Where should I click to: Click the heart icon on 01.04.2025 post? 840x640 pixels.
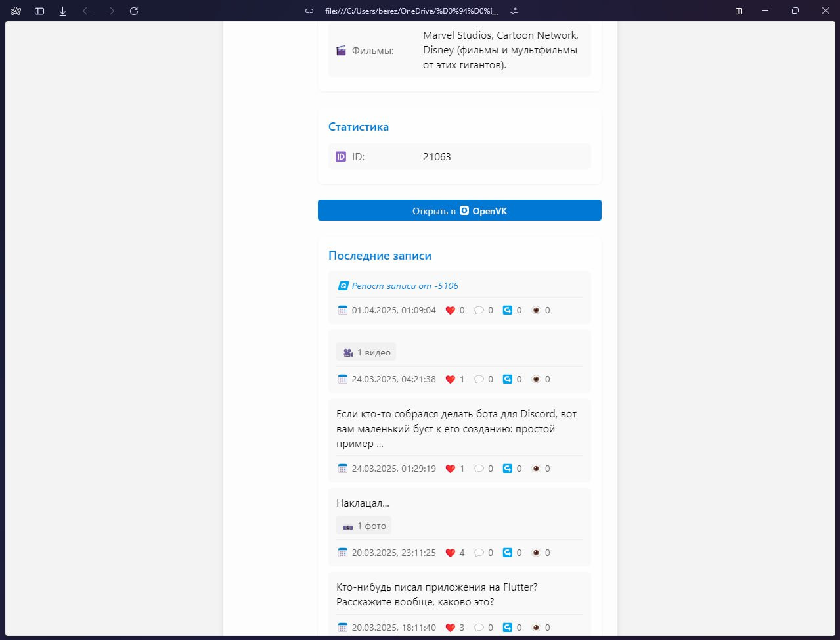click(x=450, y=310)
